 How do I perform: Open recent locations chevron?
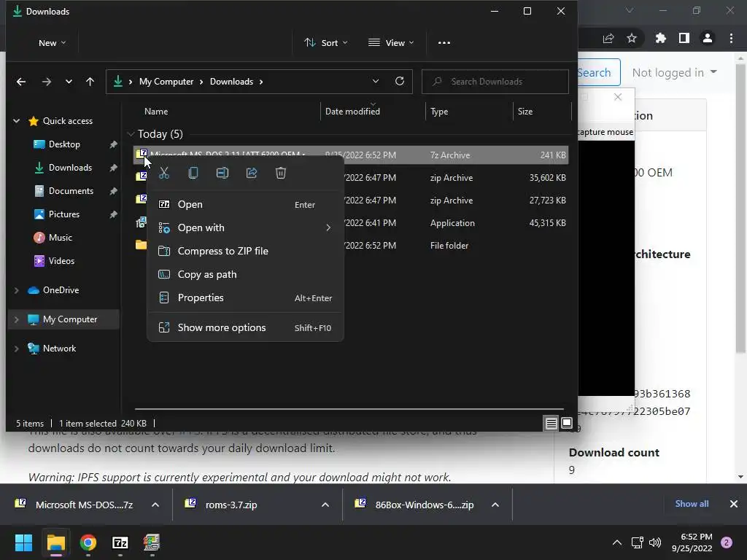coord(69,82)
